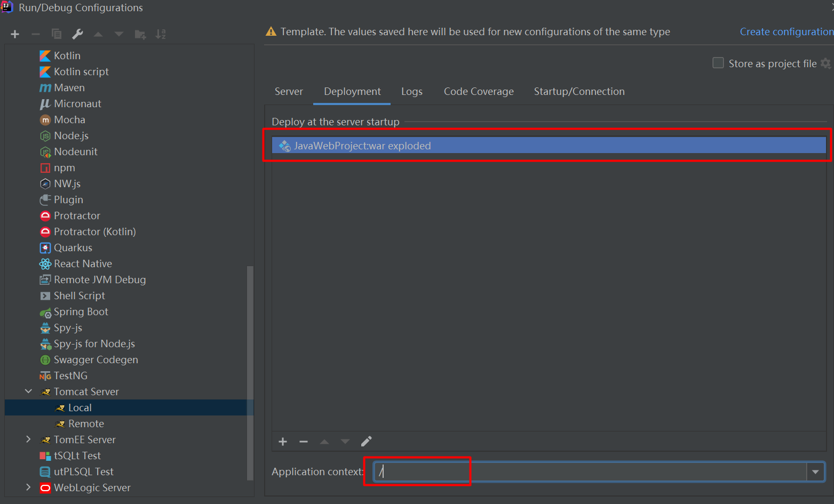The image size is (834, 504).
Task: Select JavaWebProject:war exploded artifact
Action: coord(549,146)
